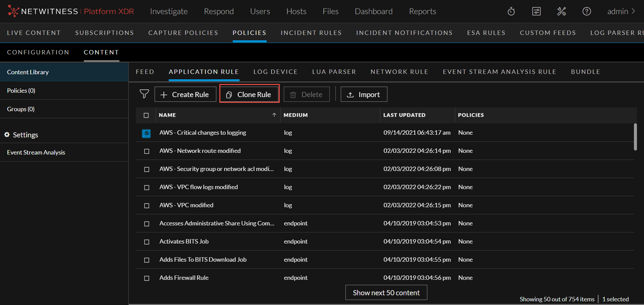The image size is (644, 305).
Task: Open the investigate profile sliders icon
Action: point(536,11)
